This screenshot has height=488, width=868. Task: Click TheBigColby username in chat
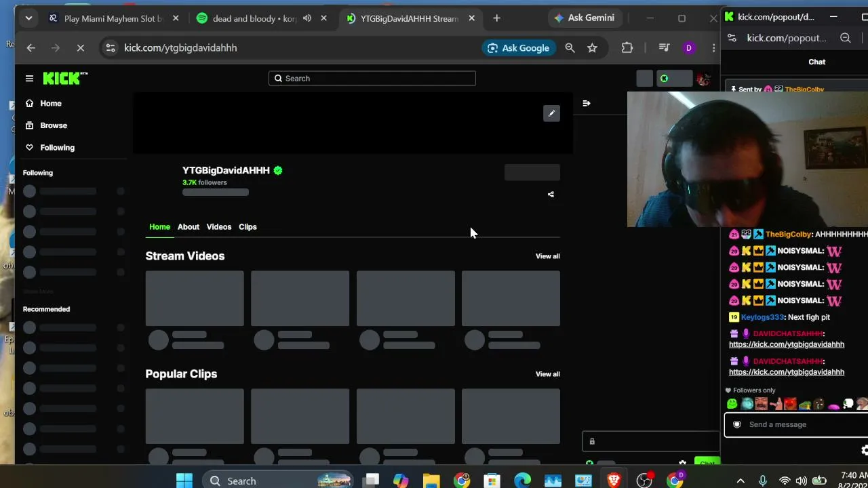[789, 235]
